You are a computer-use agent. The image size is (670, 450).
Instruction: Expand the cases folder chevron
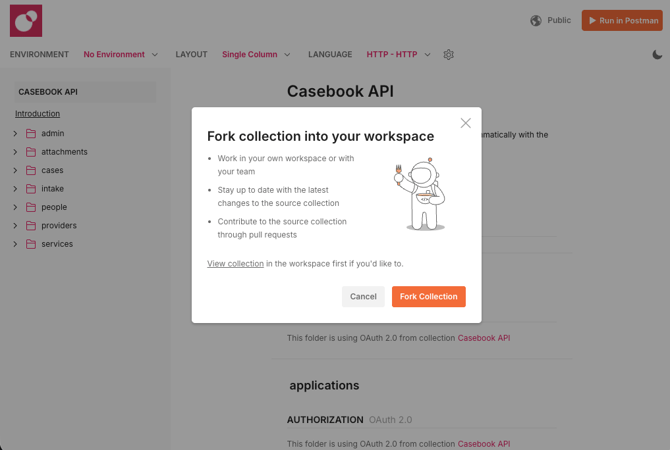coord(15,171)
